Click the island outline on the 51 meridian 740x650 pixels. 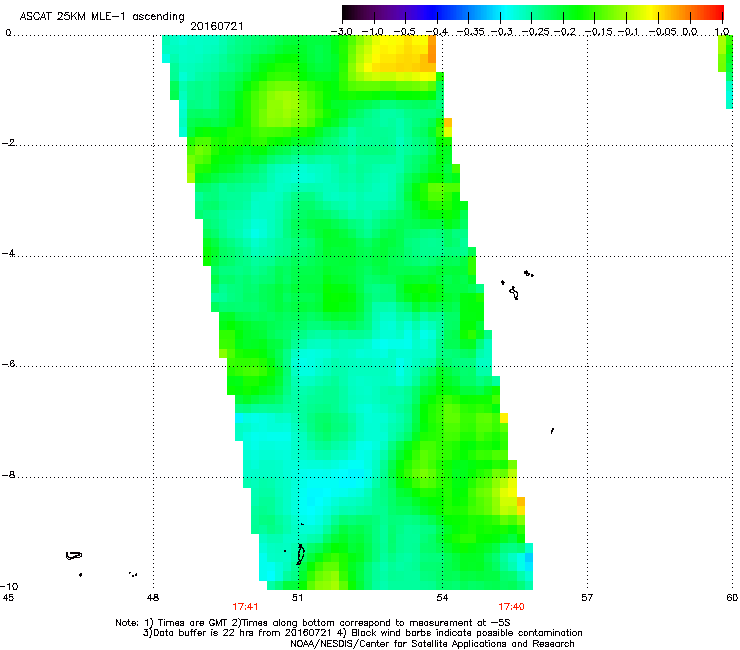pyautogui.click(x=300, y=554)
